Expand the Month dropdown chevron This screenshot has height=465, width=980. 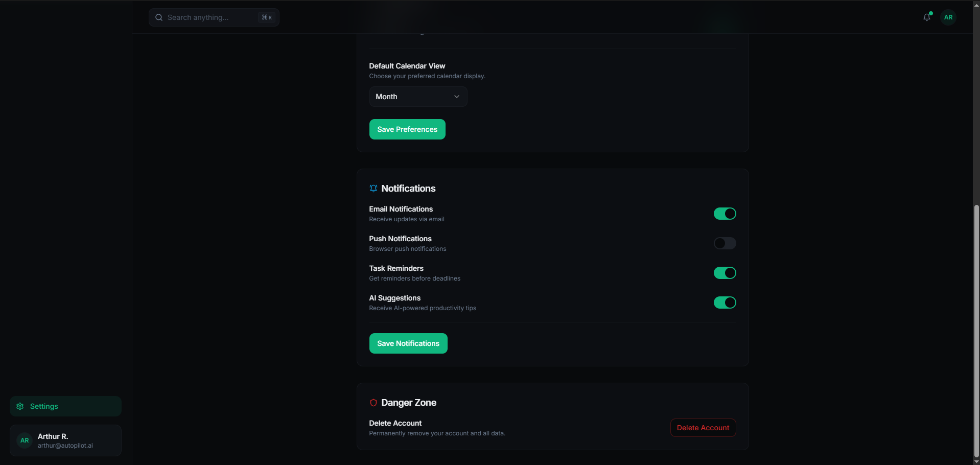(x=457, y=97)
